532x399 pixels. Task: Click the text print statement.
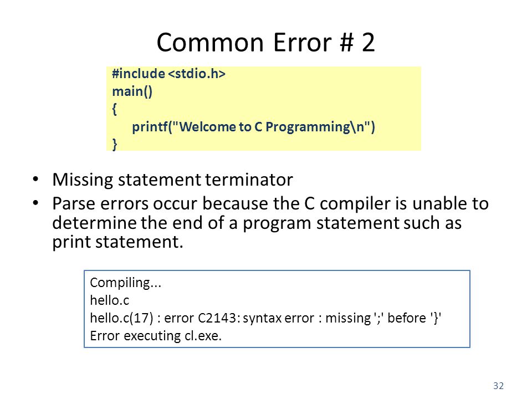[117, 242]
